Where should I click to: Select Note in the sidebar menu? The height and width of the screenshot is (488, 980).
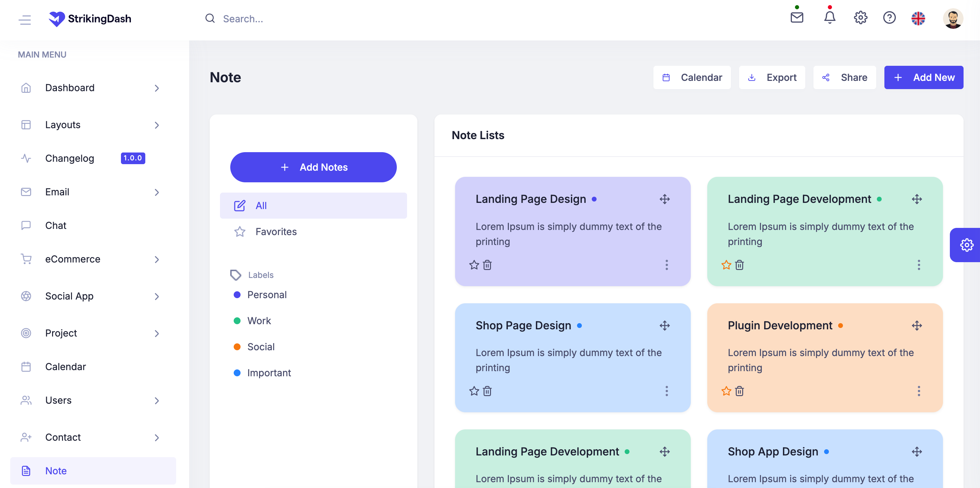(x=56, y=471)
